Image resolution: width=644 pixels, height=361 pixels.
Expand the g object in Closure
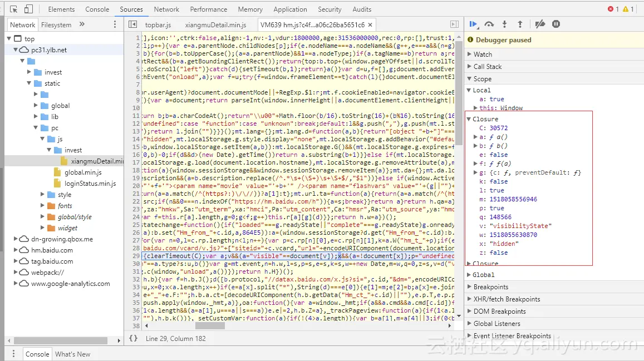475,172
